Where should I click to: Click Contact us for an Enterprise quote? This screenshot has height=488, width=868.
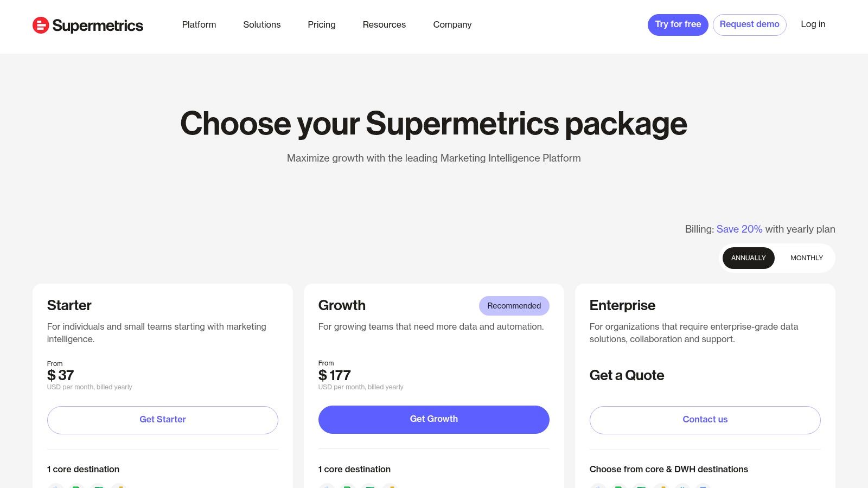pyautogui.click(x=705, y=419)
